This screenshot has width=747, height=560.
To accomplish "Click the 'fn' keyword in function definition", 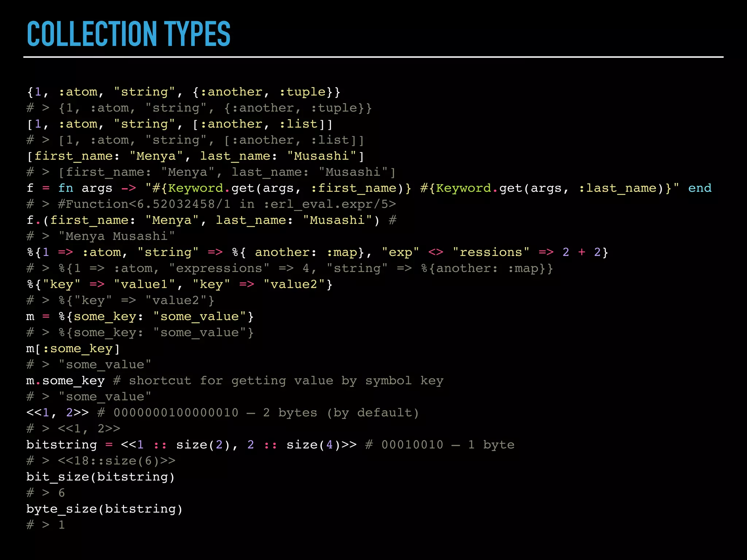I will point(66,188).
